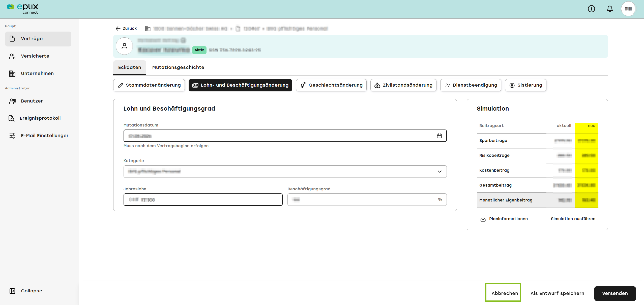The height and width of the screenshot is (305, 644).
Task: Open Unternehmen in the sidebar
Action: [x=38, y=73]
